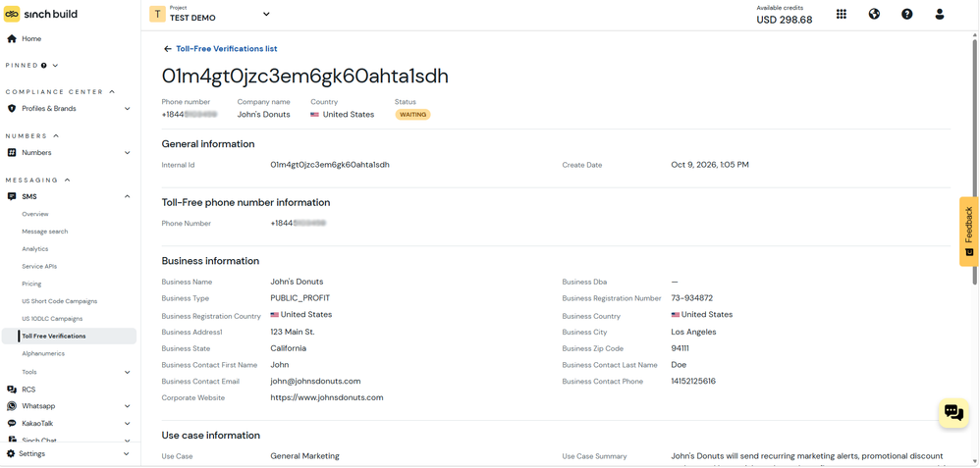
Task: Open SMS Pricing page
Action: pos(31,284)
